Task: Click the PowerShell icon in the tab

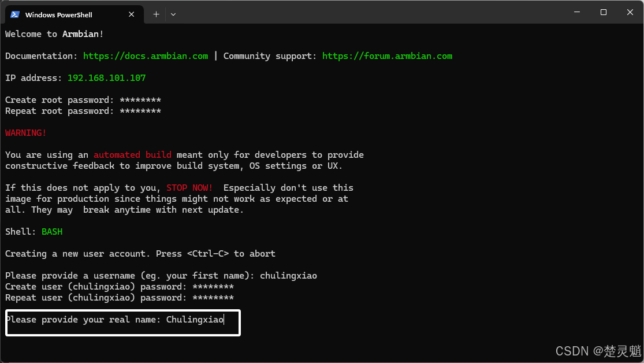Action: click(x=15, y=14)
